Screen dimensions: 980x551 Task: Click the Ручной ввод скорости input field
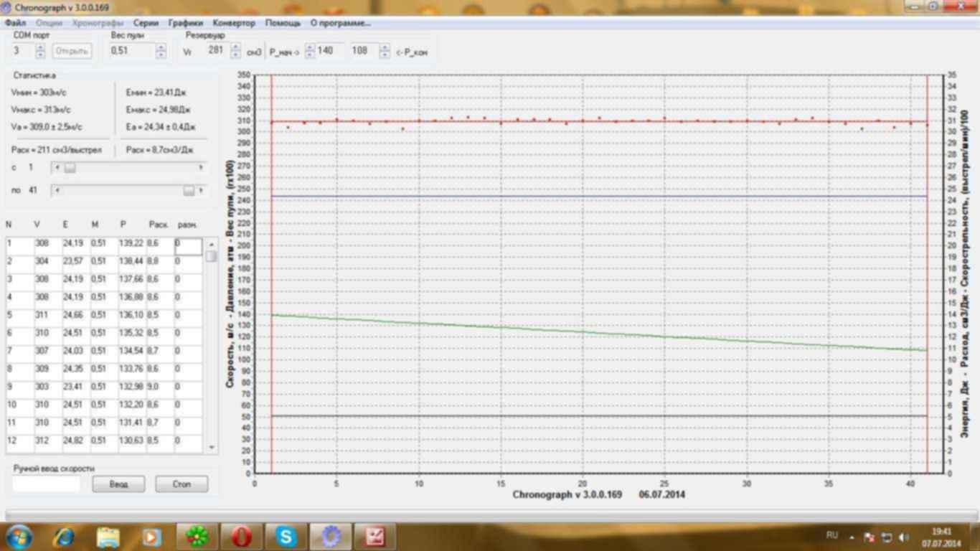pyautogui.click(x=47, y=484)
